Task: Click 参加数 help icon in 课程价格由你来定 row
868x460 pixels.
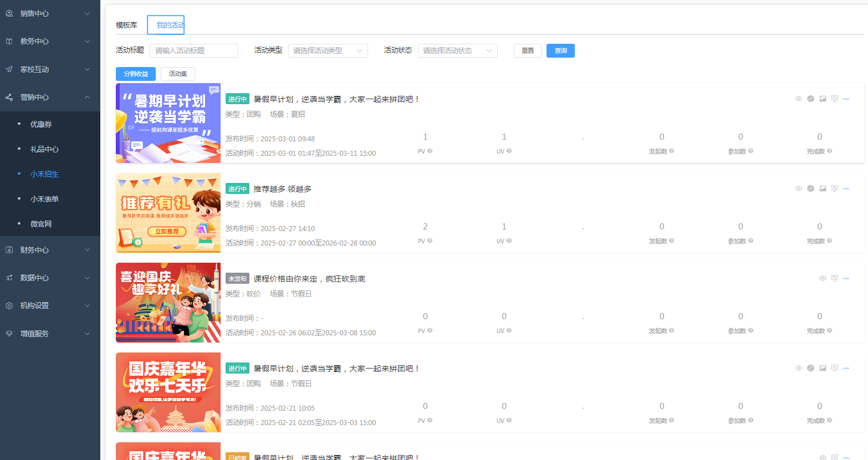Action: [x=750, y=330]
